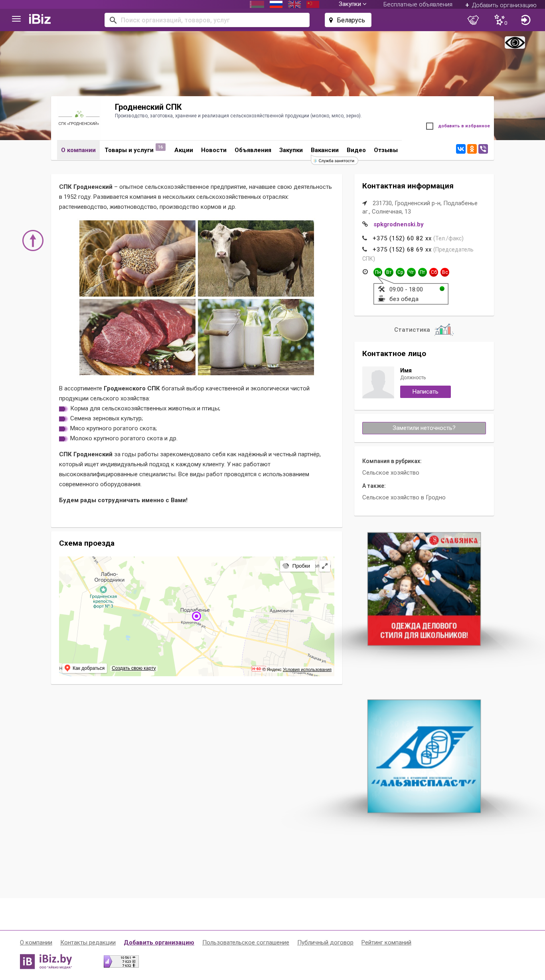Screen dimensions: 545x980
Task: Open the spkgrodnenski.by website link
Action: (398, 224)
